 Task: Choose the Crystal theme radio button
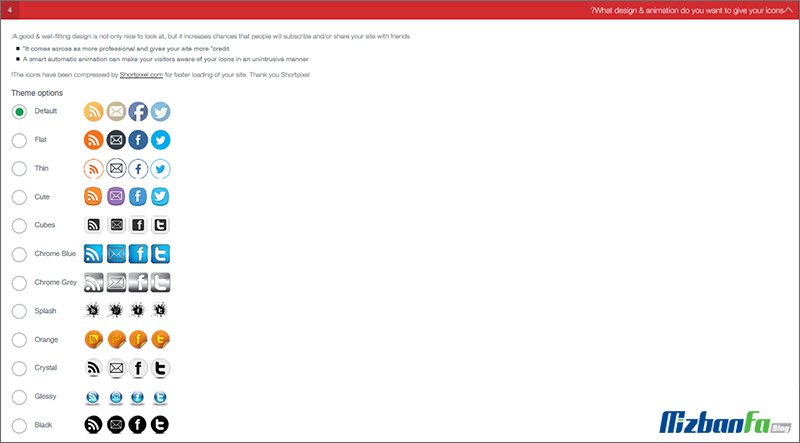[19, 368]
